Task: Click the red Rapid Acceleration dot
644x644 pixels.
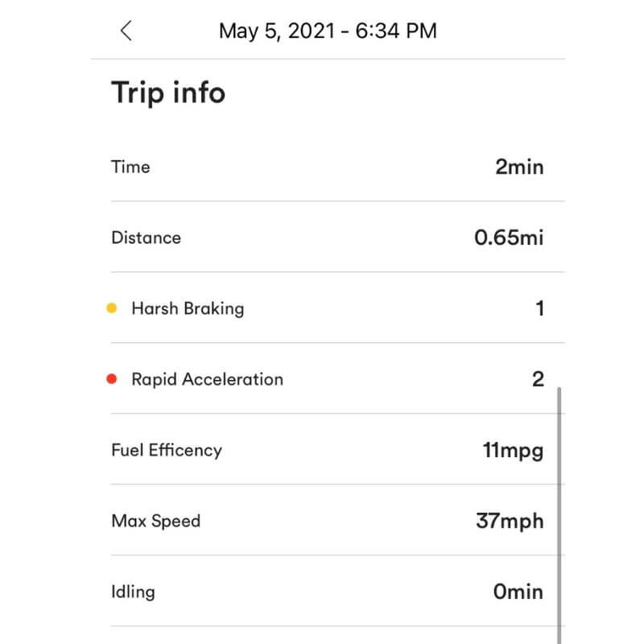Action: 112,379
